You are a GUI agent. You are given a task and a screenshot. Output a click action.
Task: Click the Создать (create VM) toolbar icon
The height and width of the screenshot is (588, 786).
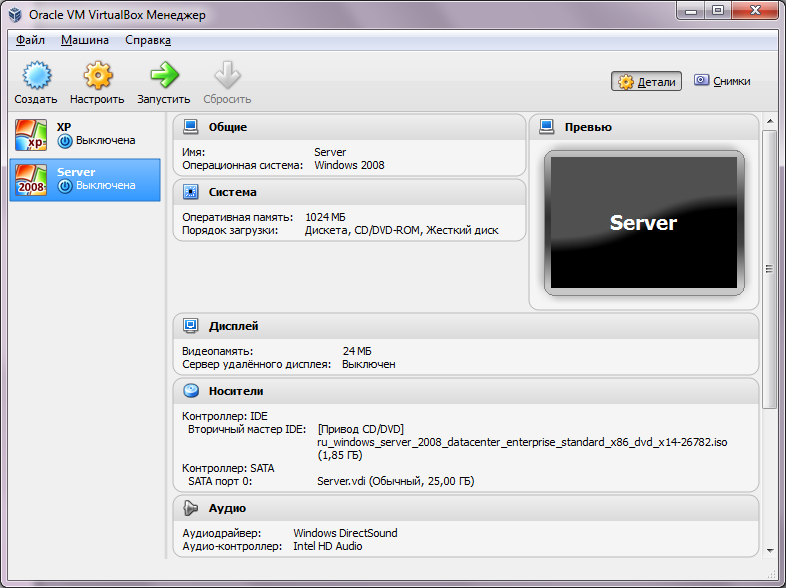37,75
